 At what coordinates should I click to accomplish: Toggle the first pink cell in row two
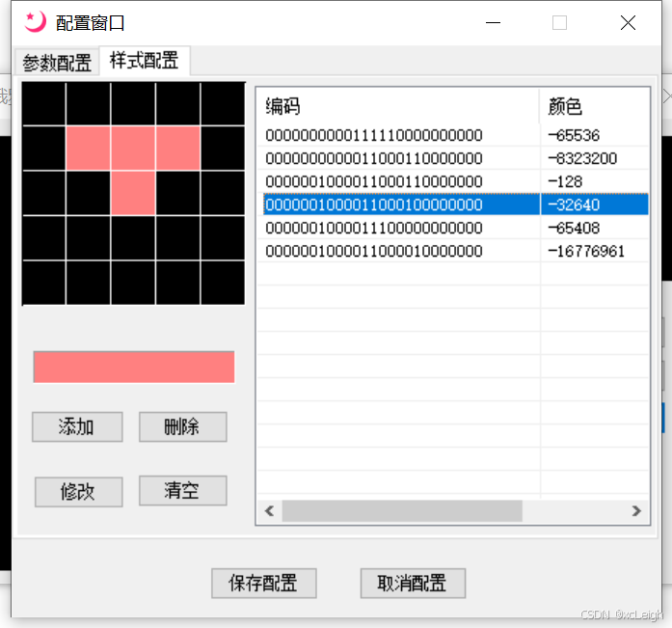pos(89,149)
